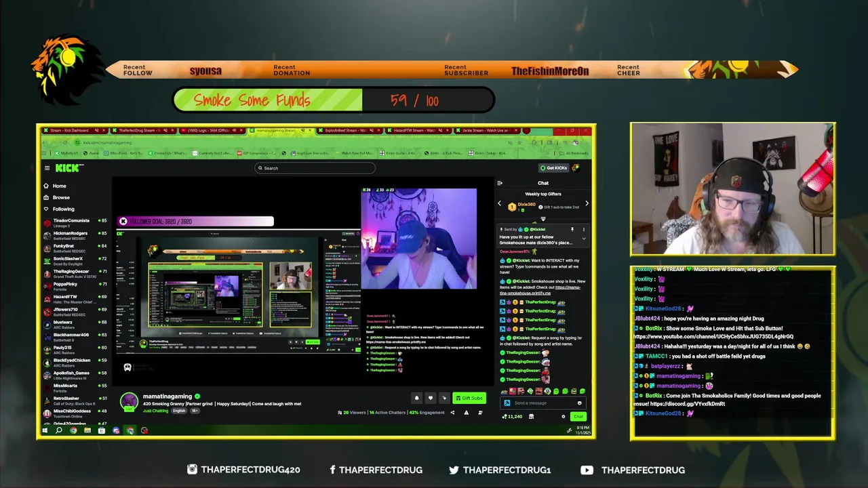Open Windows taskbar search magnifier

pos(59,430)
